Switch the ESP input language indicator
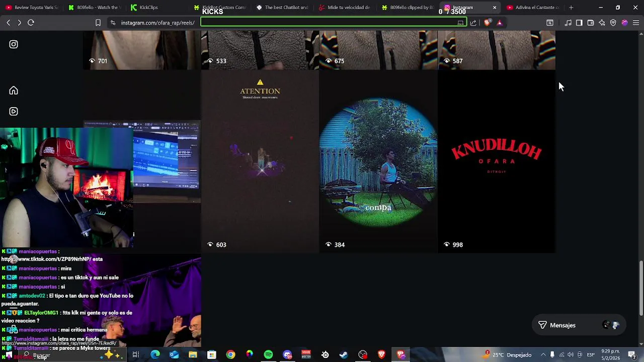The image size is (644, 362). (x=591, y=355)
